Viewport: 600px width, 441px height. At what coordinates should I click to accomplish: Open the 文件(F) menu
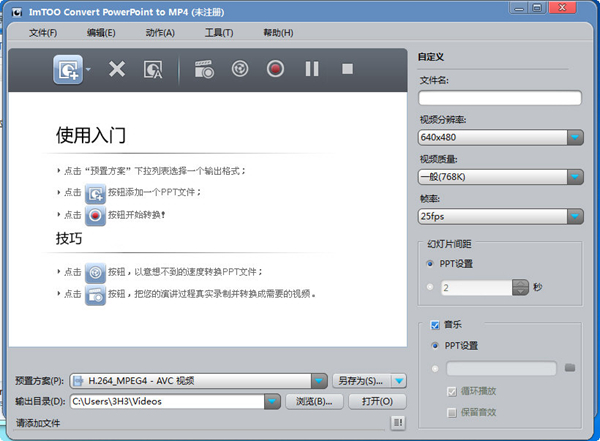pos(43,33)
